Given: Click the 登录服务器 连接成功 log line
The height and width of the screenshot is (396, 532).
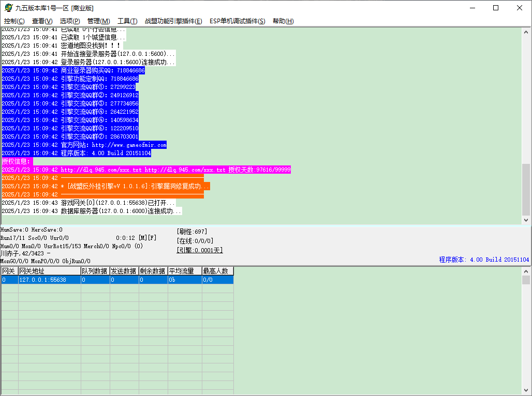Looking at the screenshot, I should tap(88, 62).
